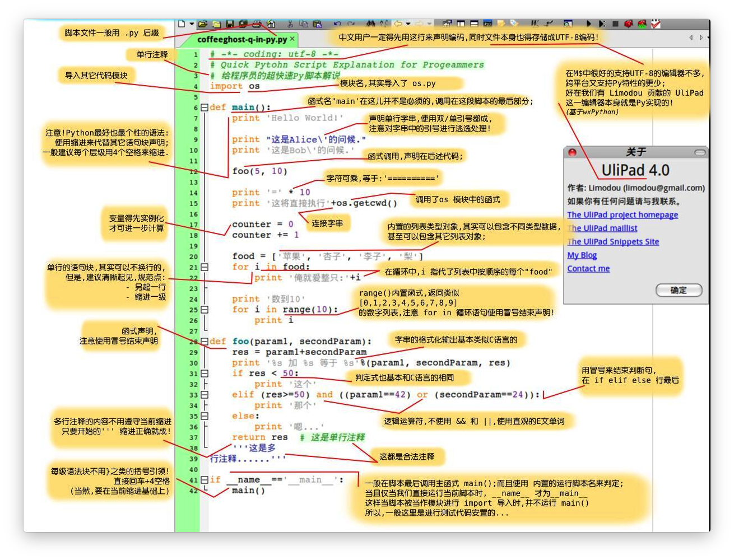Open the shell window icon

pyautogui.click(x=487, y=24)
